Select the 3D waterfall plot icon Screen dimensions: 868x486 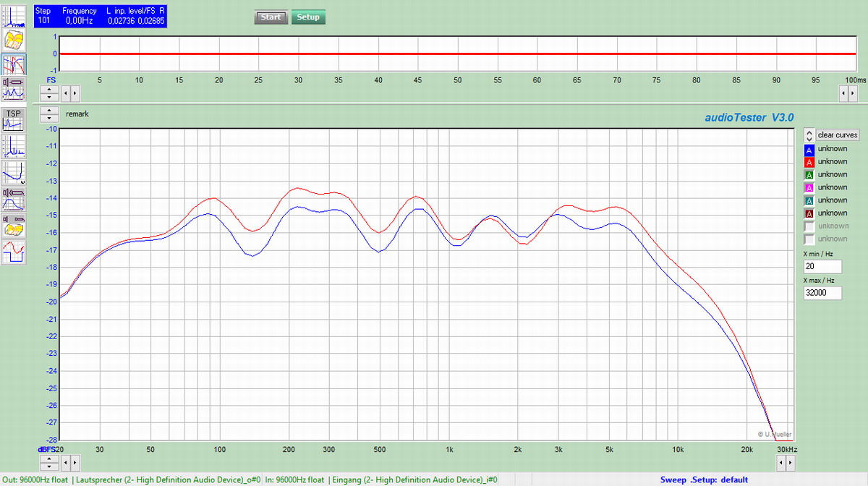point(14,39)
